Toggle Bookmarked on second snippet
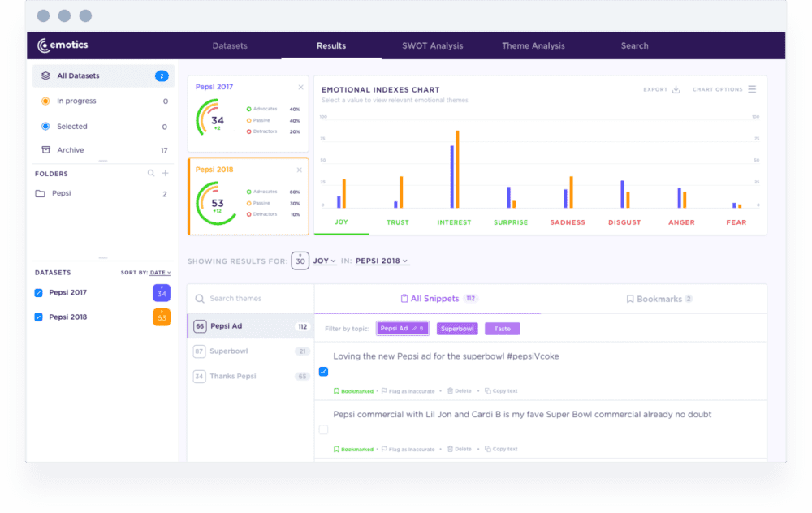 [353, 450]
